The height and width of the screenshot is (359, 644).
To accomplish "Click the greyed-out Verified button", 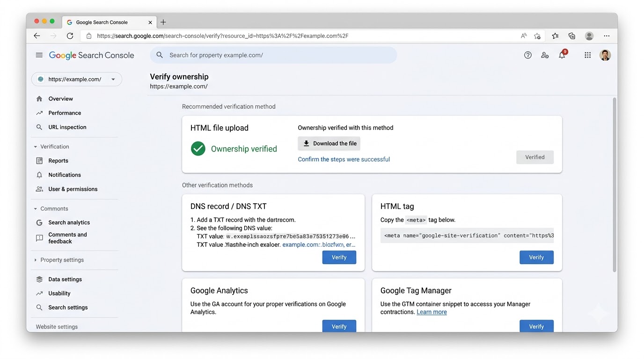I will [535, 157].
